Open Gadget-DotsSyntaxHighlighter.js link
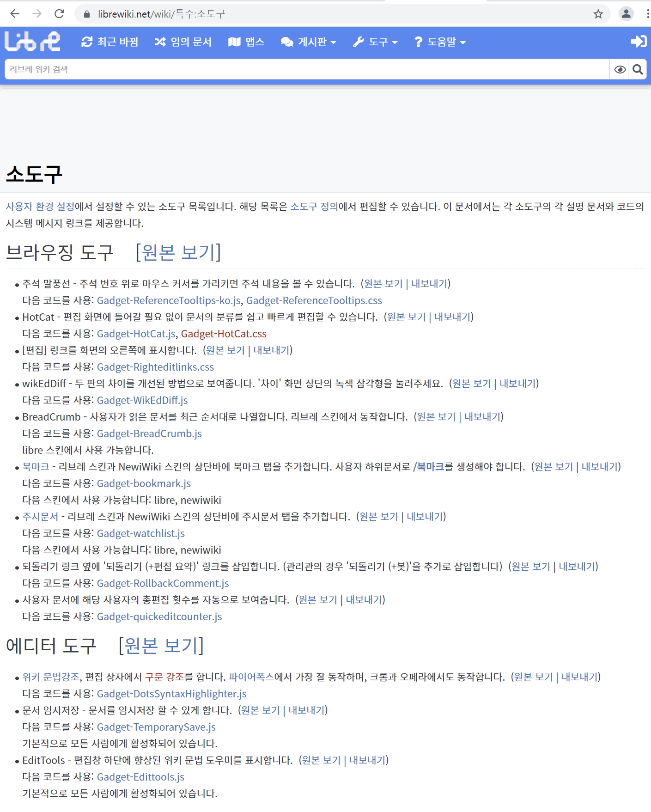 click(172, 694)
